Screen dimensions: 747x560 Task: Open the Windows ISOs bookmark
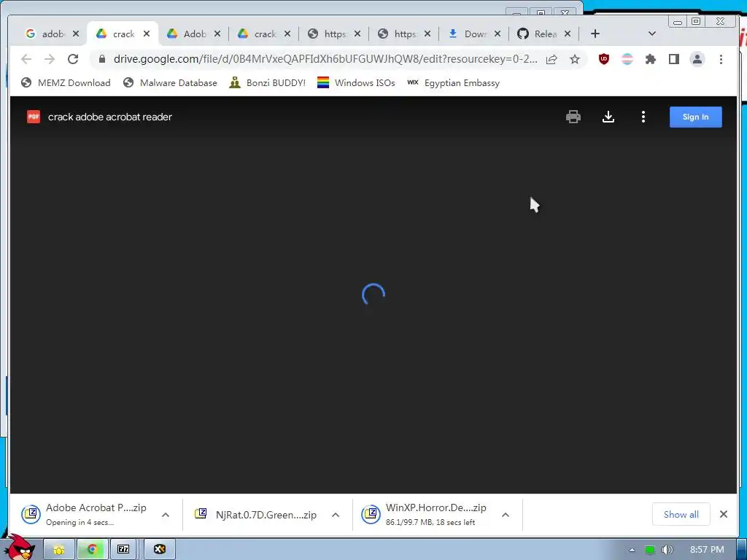(x=356, y=83)
